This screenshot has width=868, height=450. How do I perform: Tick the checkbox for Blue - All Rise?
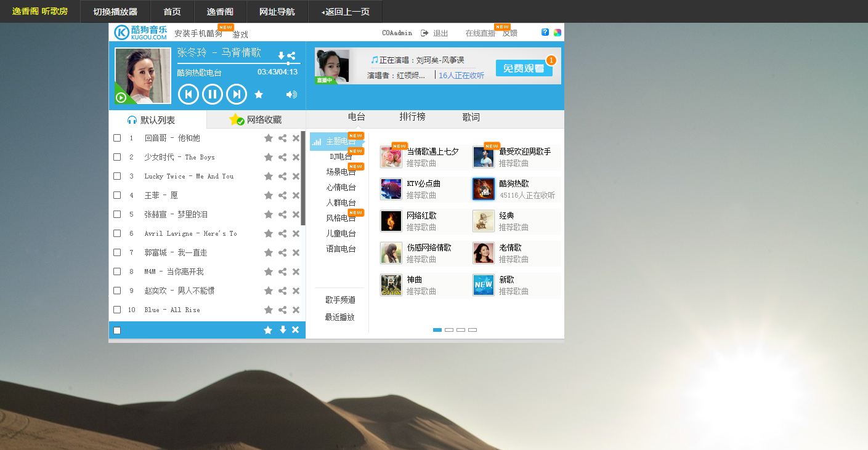click(x=117, y=310)
